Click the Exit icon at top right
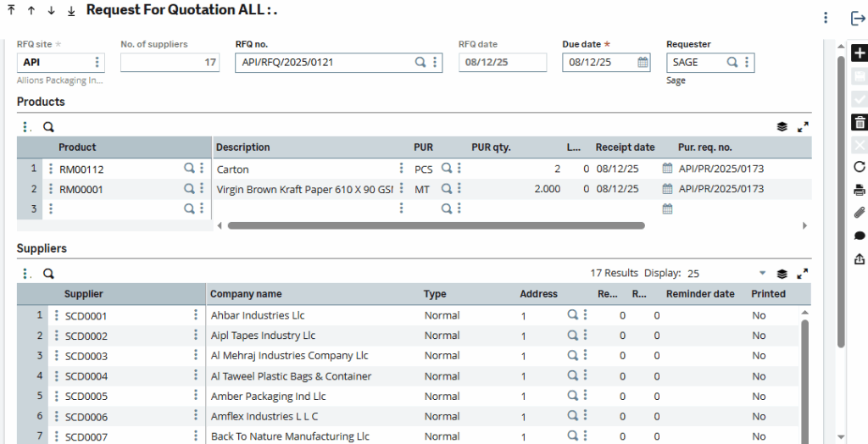The height and width of the screenshot is (444, 868). click(857, 18)
